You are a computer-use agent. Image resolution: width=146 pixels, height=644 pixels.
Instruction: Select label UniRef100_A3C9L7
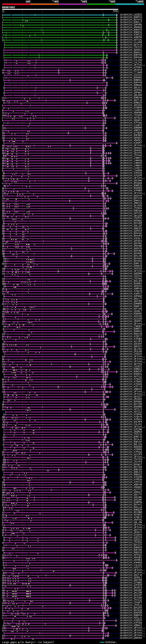(x=131, y=239)
